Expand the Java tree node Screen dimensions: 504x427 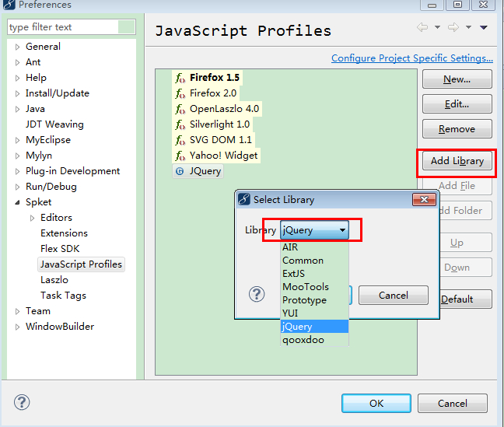coord(17,109)
